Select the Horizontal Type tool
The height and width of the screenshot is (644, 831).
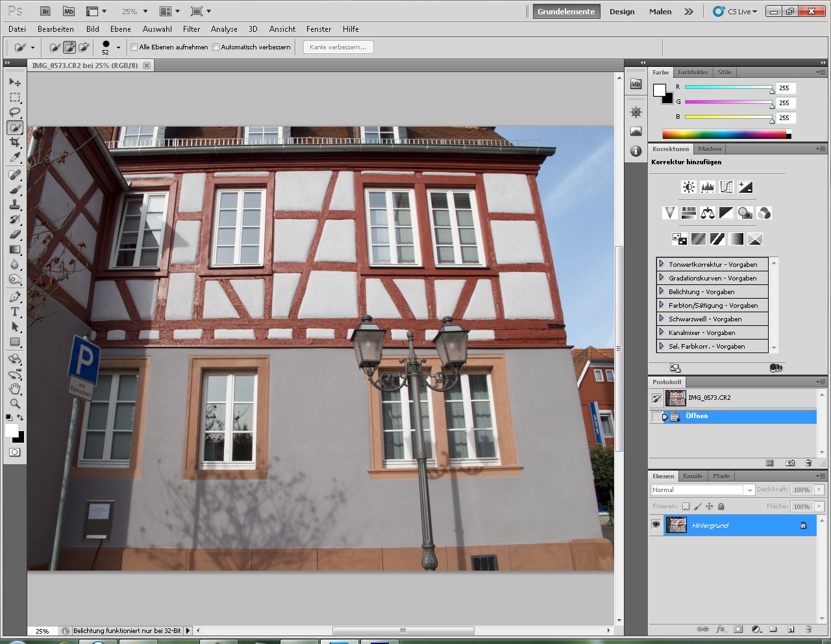pos(15,312)
